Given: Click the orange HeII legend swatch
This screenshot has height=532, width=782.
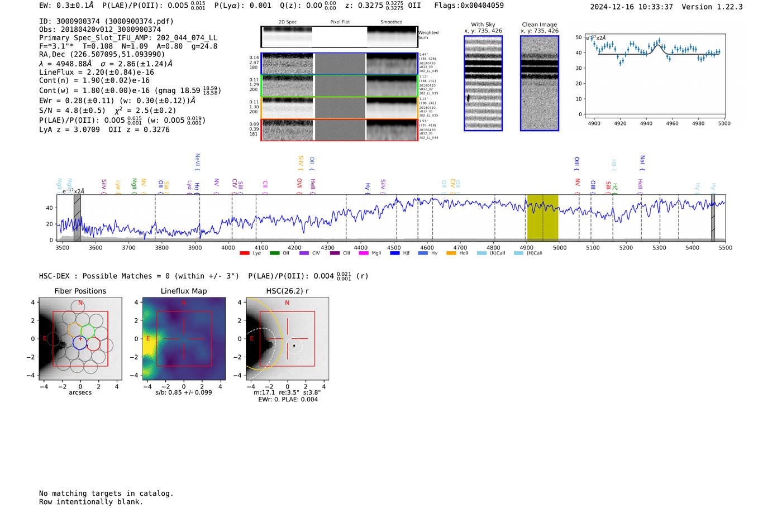Looking at the screenshot, I should pos(451,253).
